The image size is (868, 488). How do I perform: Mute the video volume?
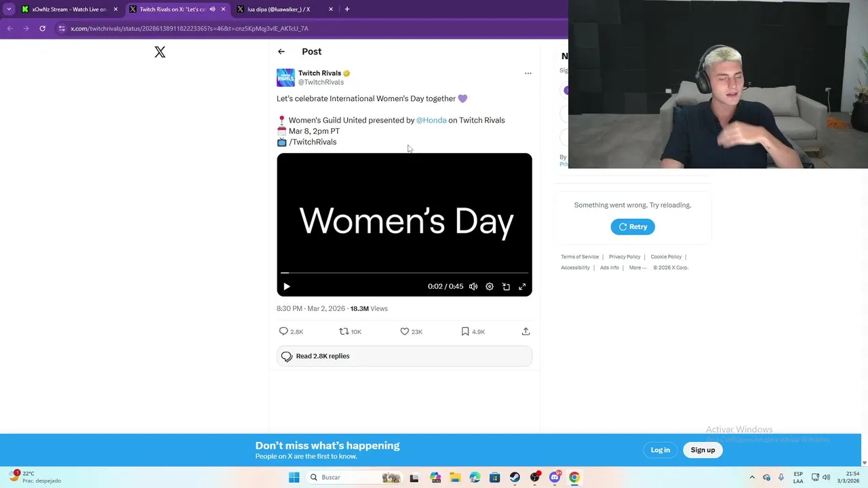(x=473, y=287)
